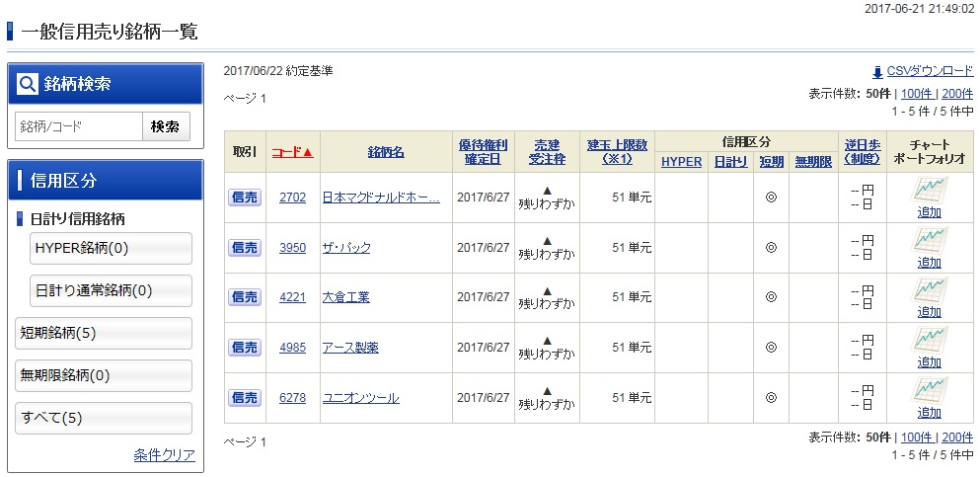This screenshot has height=477, width=980.
Task: Open chart icon for ザ・パック row
Action: tap(929, 239)
